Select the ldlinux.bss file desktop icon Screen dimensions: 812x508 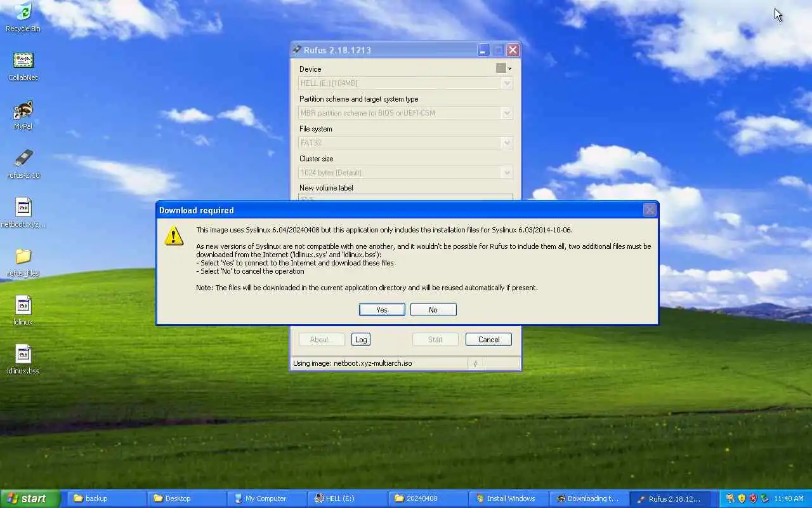[x=23, y=359]
